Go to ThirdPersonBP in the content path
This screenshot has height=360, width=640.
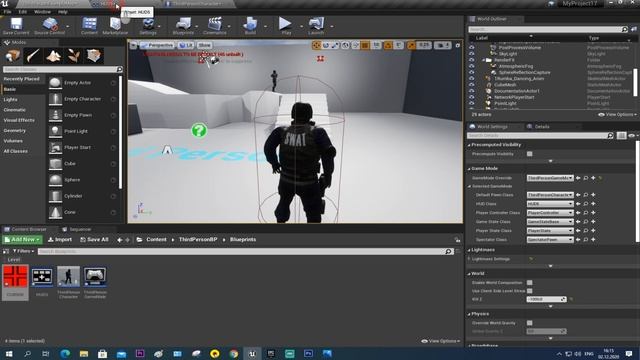[x=198, y=240]
